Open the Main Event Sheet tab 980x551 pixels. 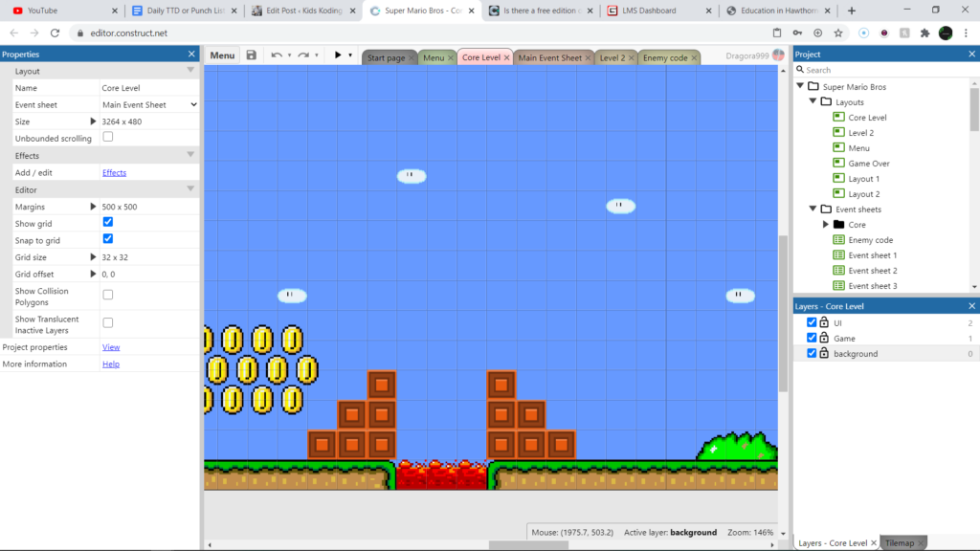[x=550, y=57]
